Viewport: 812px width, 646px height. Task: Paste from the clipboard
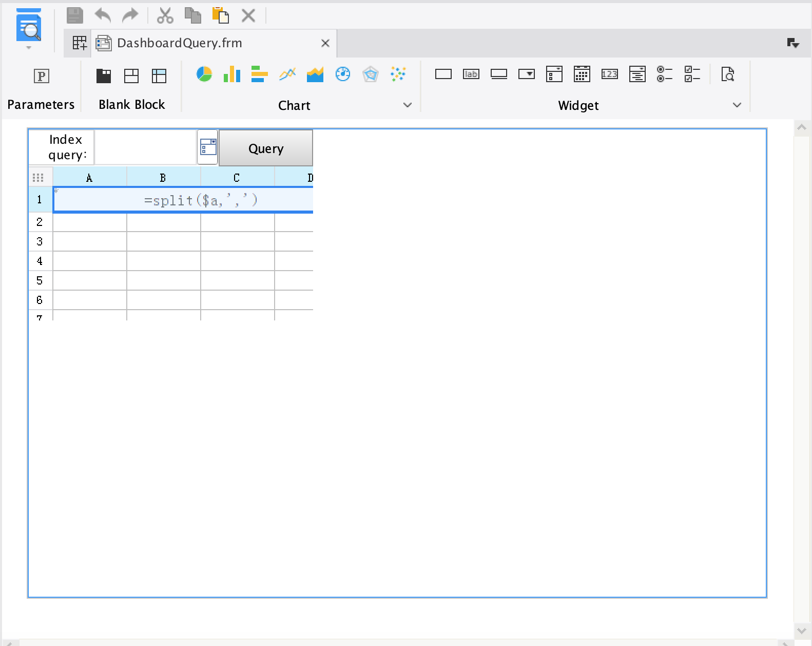(x=220, y=15)
